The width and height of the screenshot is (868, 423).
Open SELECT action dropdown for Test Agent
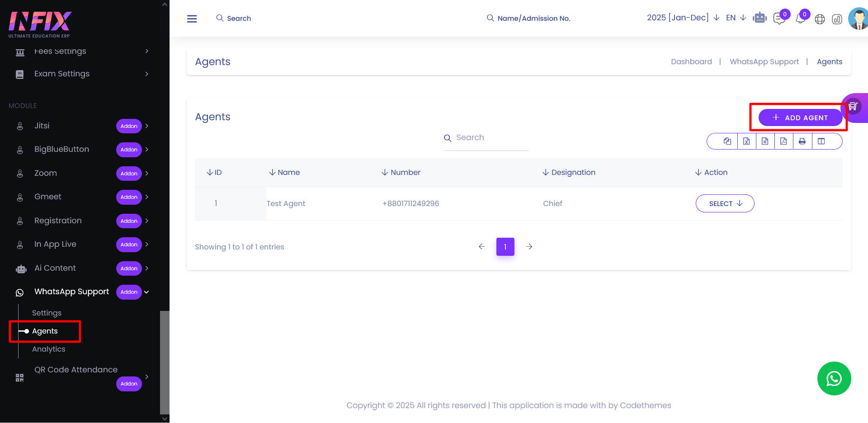pos(725,203)
